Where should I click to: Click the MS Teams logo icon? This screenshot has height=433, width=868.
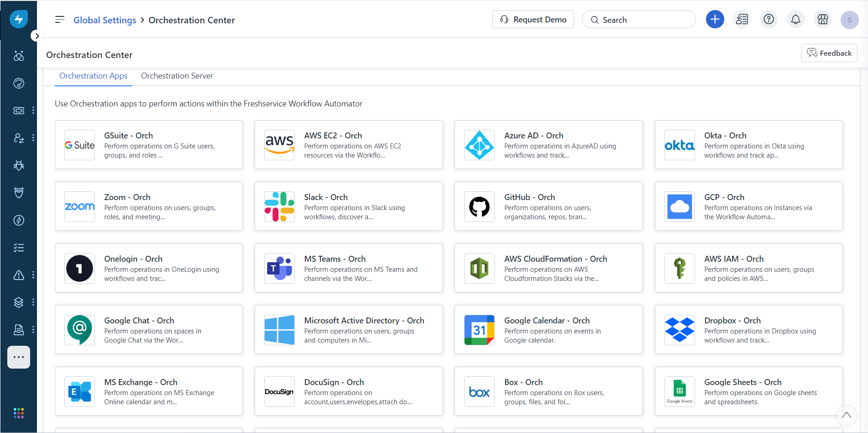(x=279, y=268)
